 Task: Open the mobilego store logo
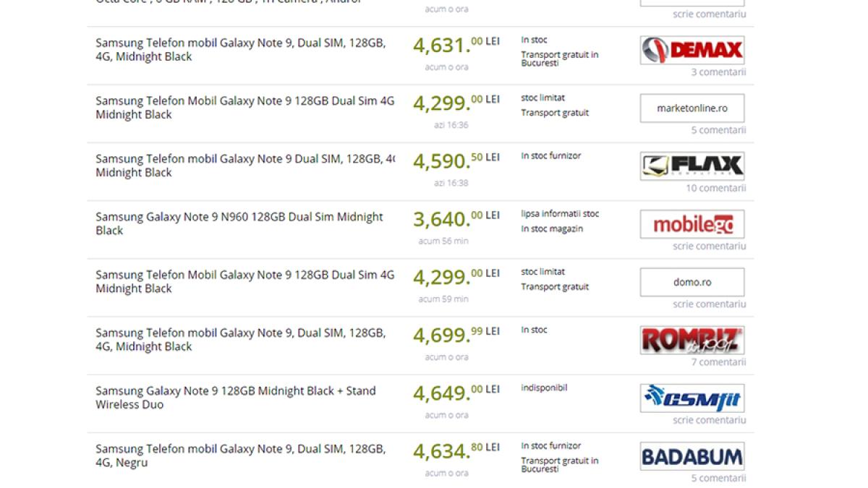click(692, 224)
